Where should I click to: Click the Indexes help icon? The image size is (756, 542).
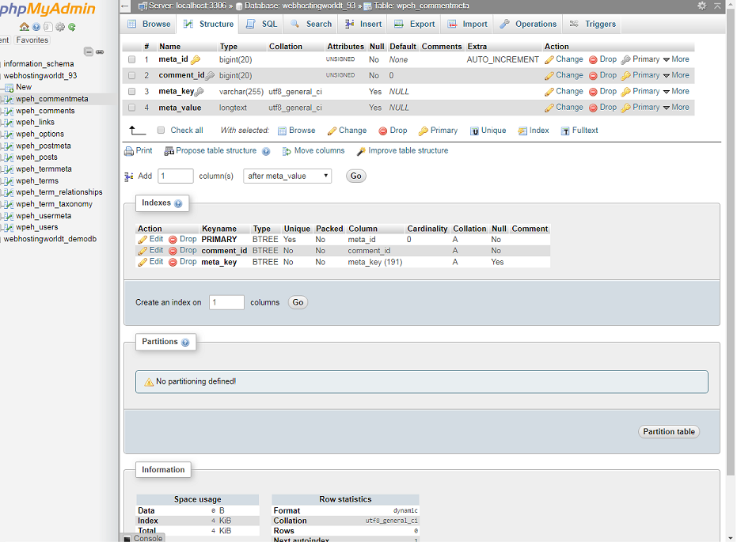point(178,203)
